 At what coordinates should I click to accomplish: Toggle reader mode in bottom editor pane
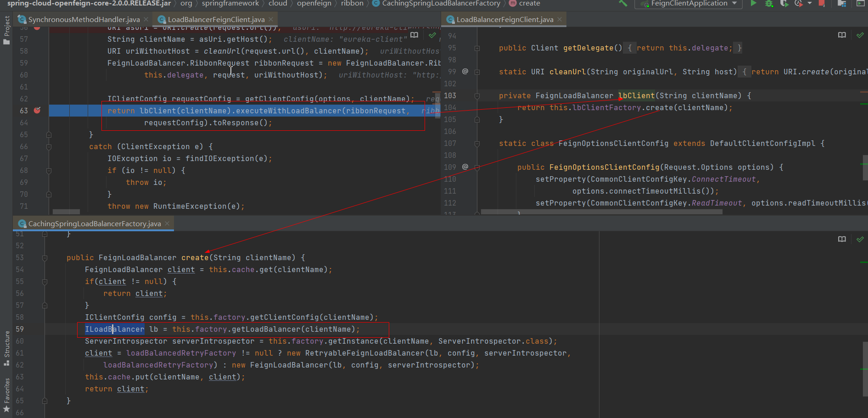click(x=842, y=239)
